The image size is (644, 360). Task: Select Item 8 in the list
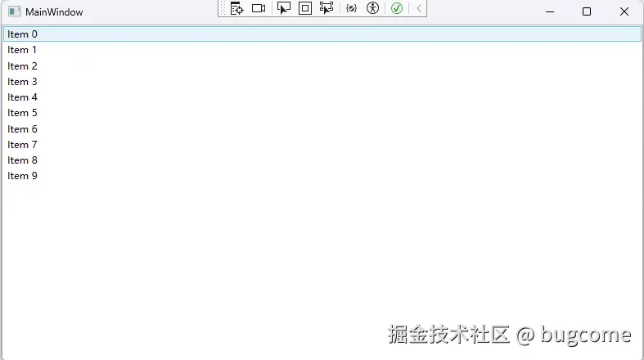pos(322,160)
